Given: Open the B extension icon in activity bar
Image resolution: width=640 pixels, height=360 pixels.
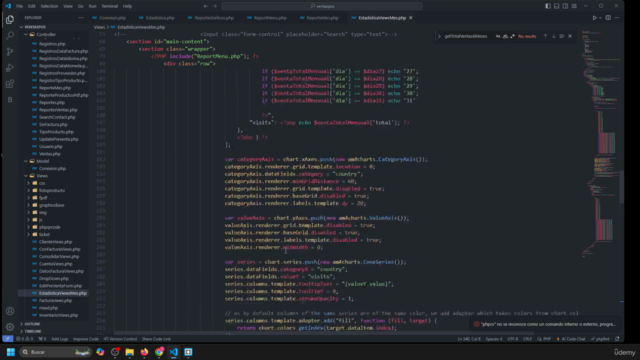Looking at the screenshot, I should 10,100.
